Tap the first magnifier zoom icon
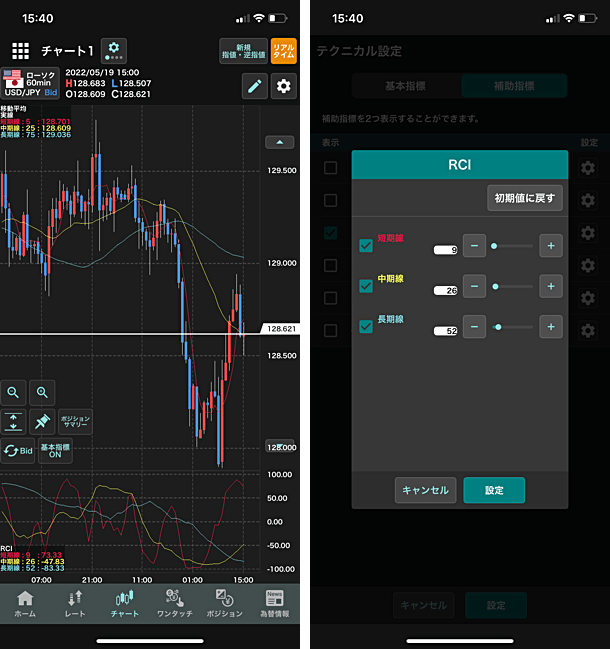Image resolution: width=610 pixels, height=649 pixels. (13, 392)
